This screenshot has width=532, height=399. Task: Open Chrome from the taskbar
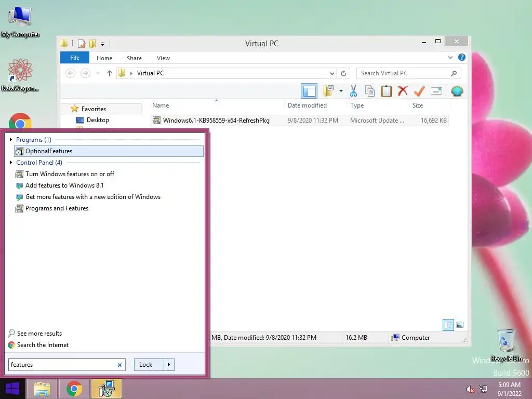[74, 389]
